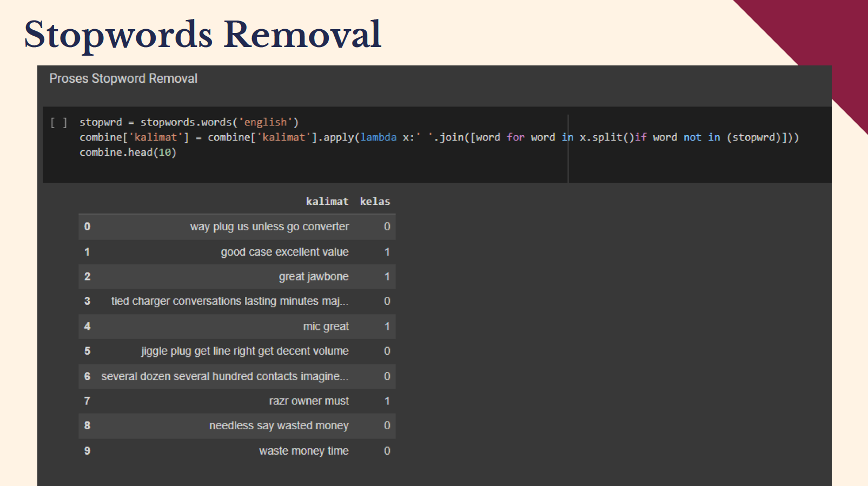Click the 'needless say wasted money' cell
The height and width of the screenshot is (486, 868).
point(279,426)
